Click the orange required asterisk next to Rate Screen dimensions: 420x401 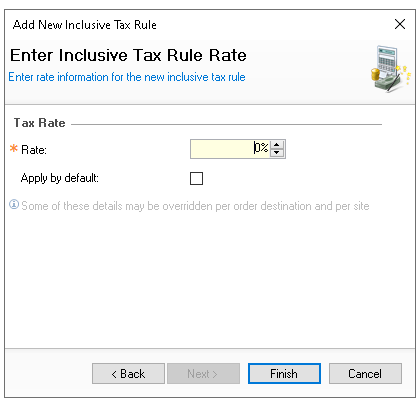(x=14, y=148)
